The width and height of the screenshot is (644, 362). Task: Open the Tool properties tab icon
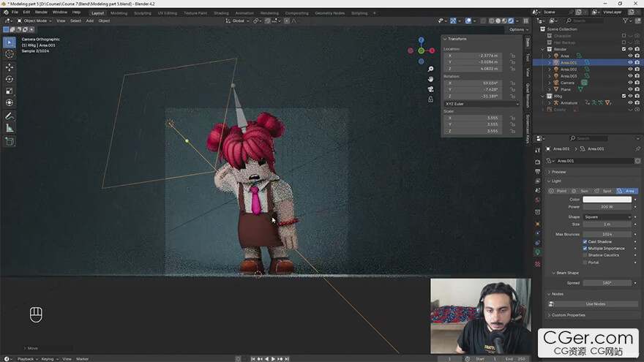(x=538, y=150)
